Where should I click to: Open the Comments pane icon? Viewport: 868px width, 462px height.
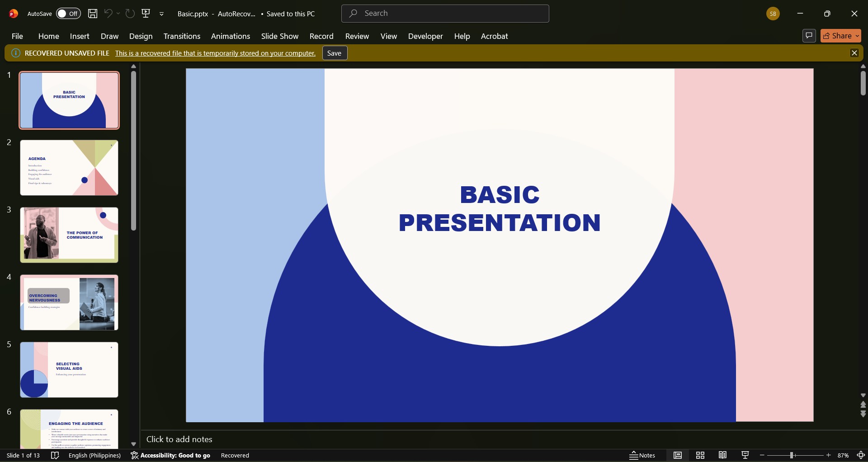809,36
